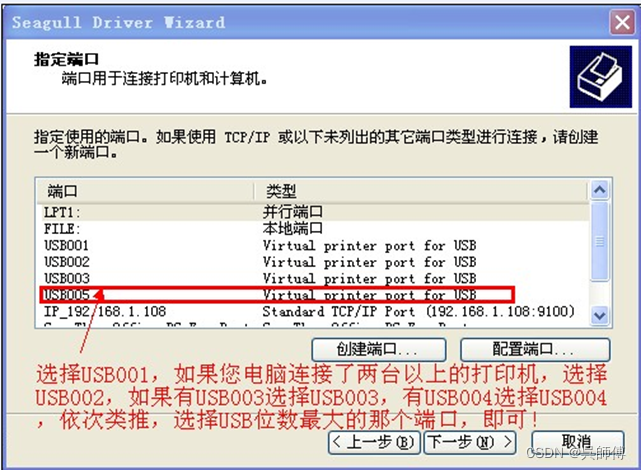Select the FILE: local port row

coord(313,228)
